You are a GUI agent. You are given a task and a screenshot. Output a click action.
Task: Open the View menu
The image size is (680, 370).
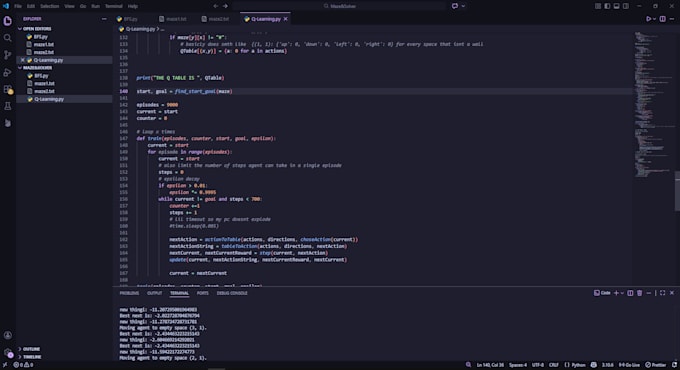(x=69, y=6)
